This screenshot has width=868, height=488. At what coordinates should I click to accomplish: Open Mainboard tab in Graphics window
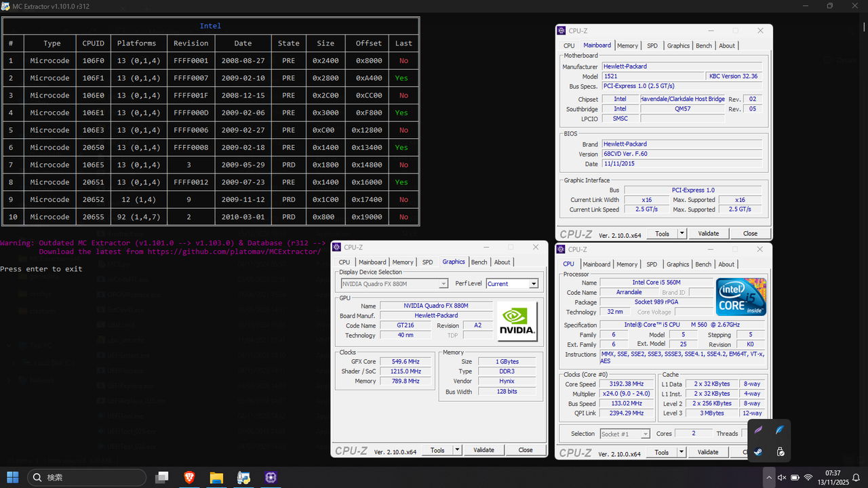pyautogui.click(x=372, y=262)
